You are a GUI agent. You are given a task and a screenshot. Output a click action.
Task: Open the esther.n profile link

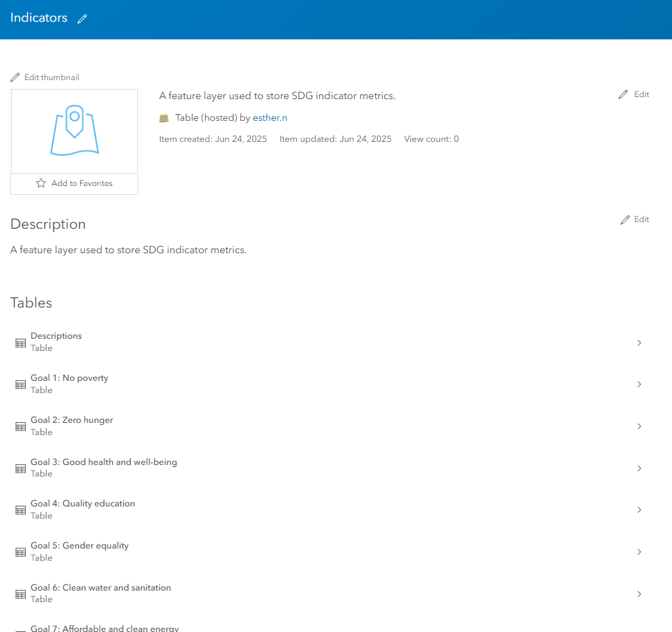pyautogui.click(x=269, y=117)
